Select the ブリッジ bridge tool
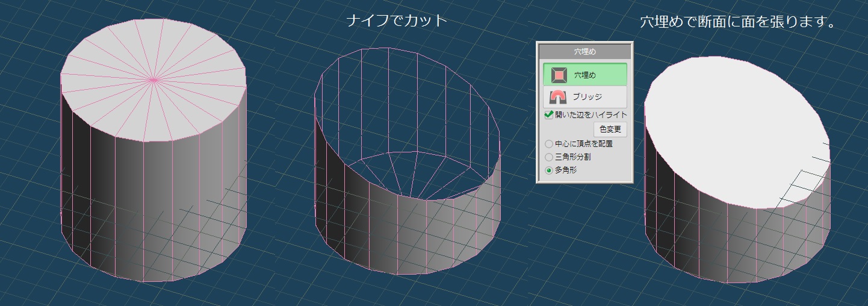This screenshot has width=868, height=306. pos(584,96)
